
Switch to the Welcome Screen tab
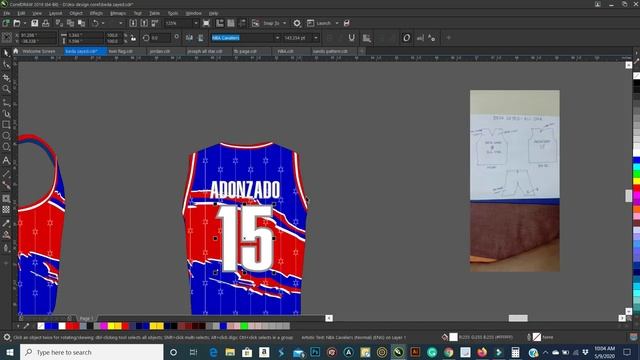pos(39,51)
